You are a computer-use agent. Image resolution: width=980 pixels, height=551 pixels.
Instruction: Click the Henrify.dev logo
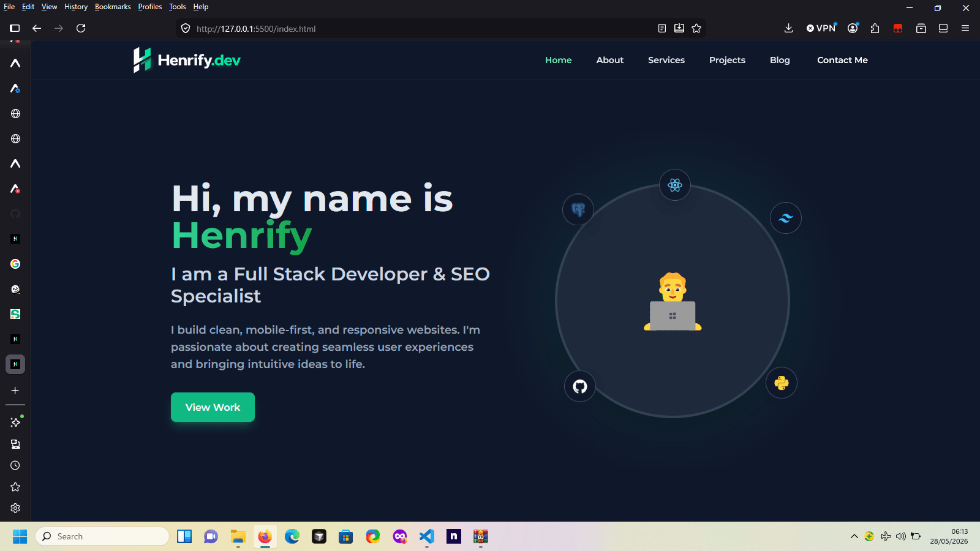(x=187, y=60)
